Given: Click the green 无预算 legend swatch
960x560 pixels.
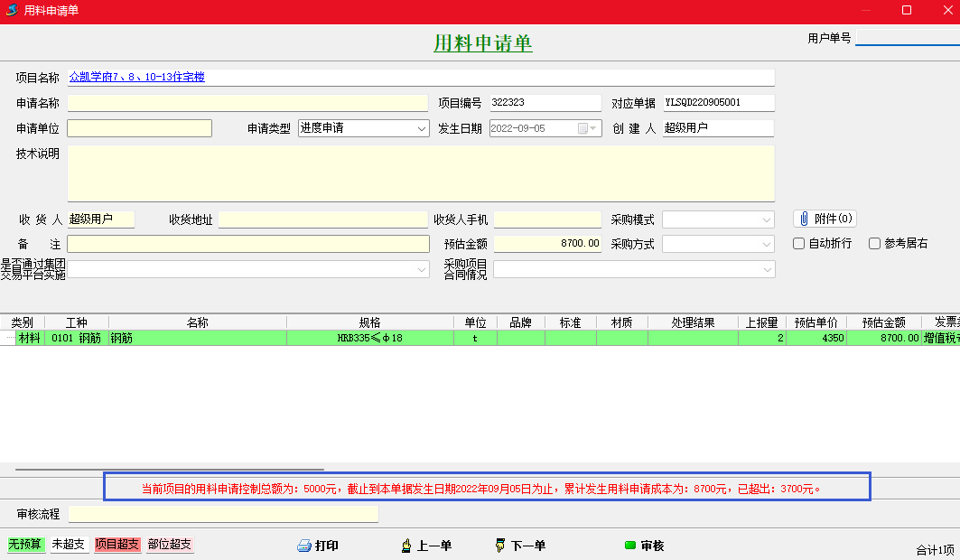Looking at the screenshot, I should coord(25,545).
